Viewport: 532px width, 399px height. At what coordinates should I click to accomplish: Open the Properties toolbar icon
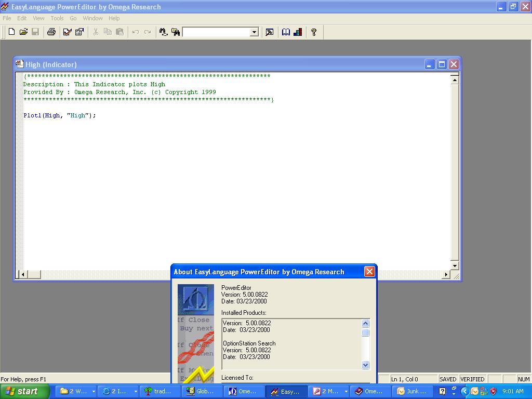tap(79, 32)
